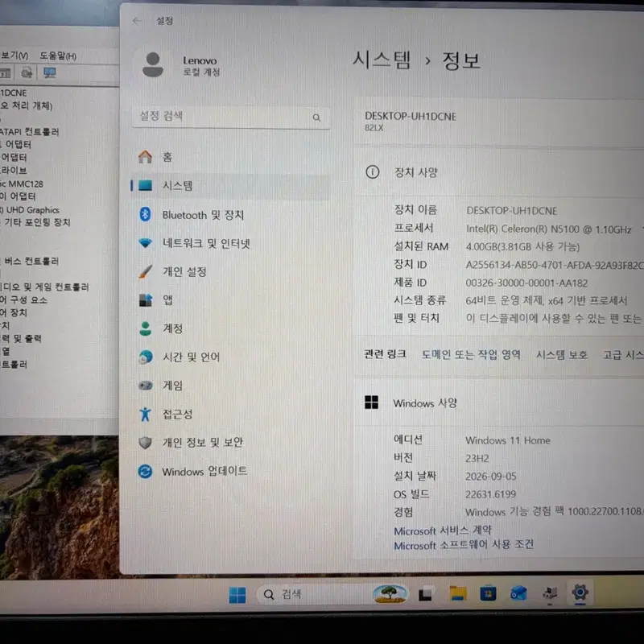
Task: Open 도메인 또는 작업 영역 link
Action: coord(471,354)
